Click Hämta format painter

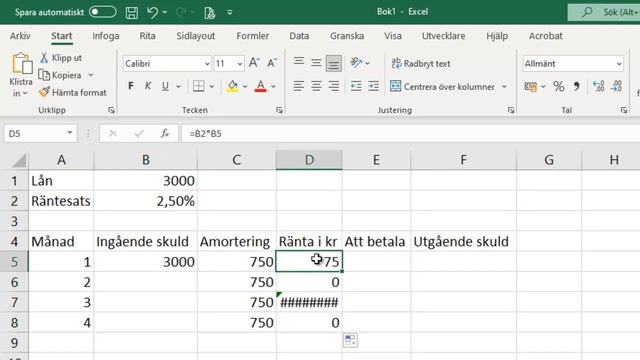point(73,93)
